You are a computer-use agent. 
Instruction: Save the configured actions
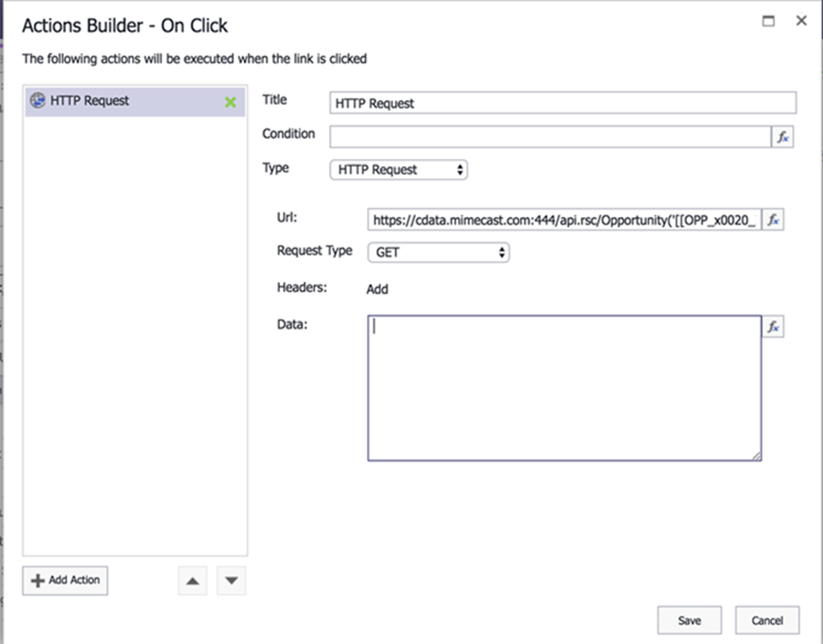coord(689,620)
